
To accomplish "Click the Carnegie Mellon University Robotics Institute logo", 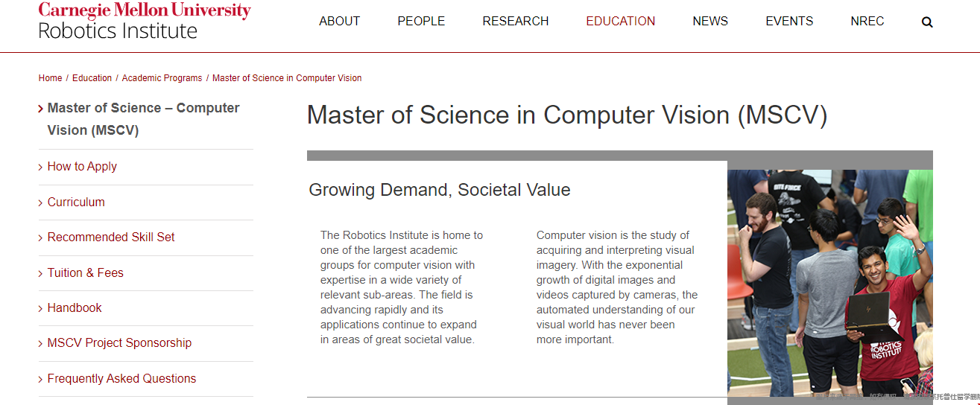I will (145, 21).
